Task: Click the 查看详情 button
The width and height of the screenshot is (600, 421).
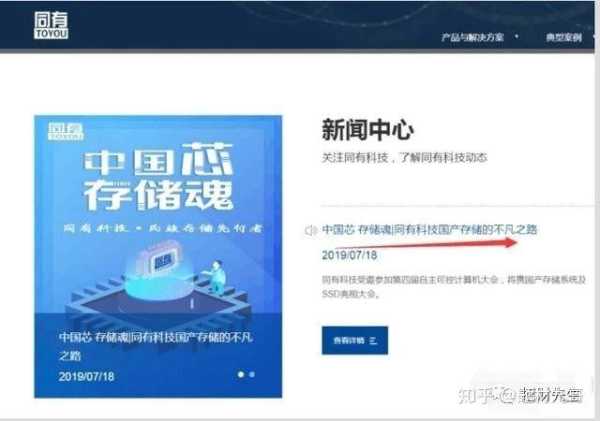Action: click(355, 340)
